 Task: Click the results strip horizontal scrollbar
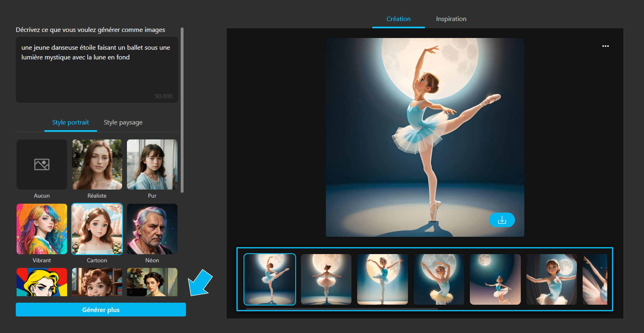pos(341,309)
